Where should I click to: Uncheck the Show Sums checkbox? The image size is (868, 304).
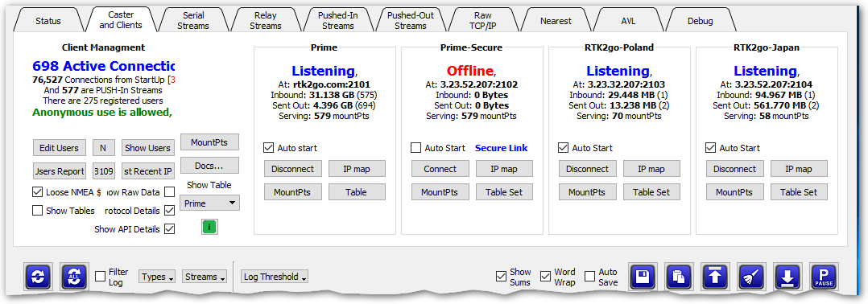pyautogui.click(x=502, y=276)
